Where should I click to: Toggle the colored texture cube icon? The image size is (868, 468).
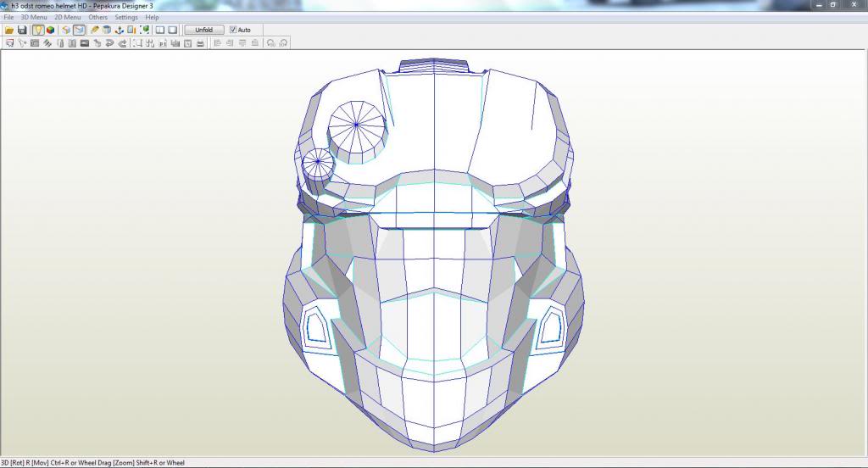tap(50, 30)
